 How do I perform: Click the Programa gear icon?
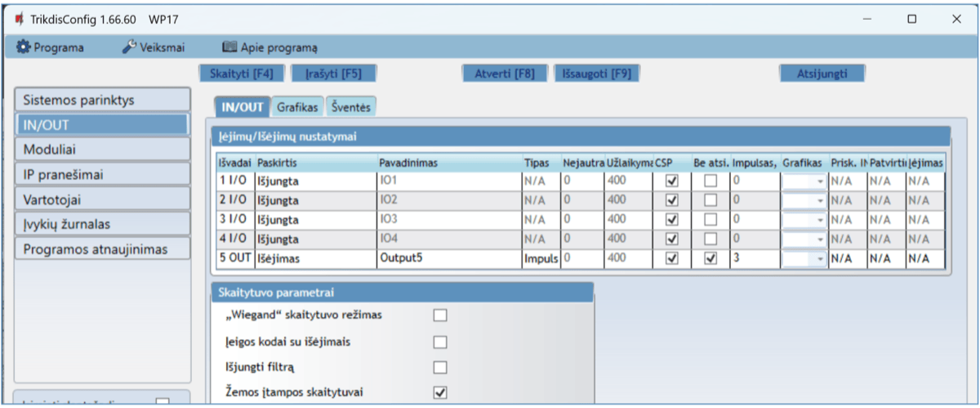24,47
